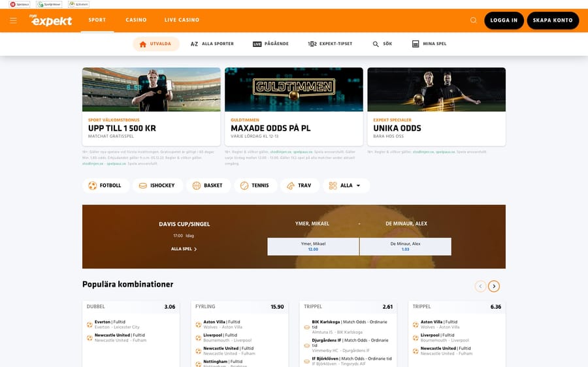Click the Skapa Konto button

click(x=553, y=20)
